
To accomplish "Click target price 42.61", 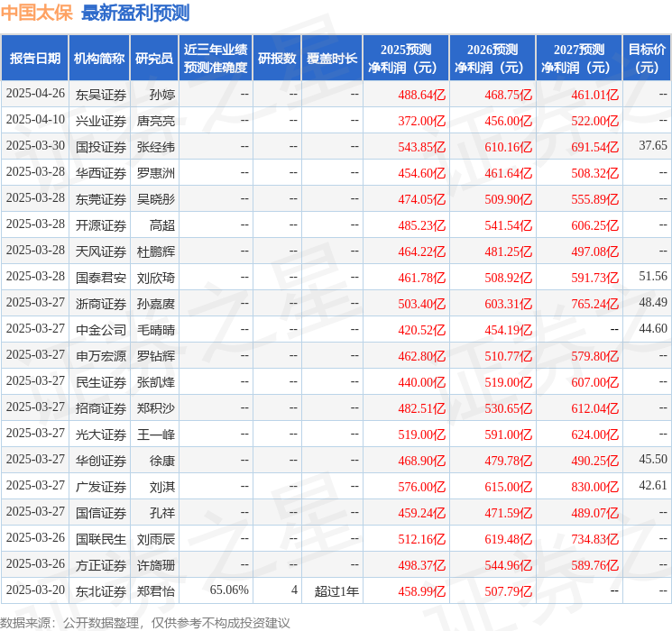I will coord(653,485).
